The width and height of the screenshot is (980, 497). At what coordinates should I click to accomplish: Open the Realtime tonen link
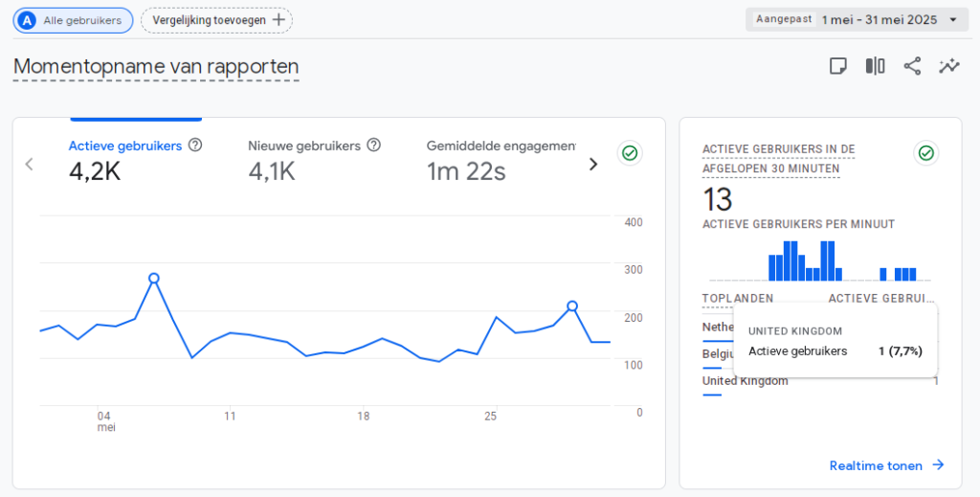pos(887,465)
